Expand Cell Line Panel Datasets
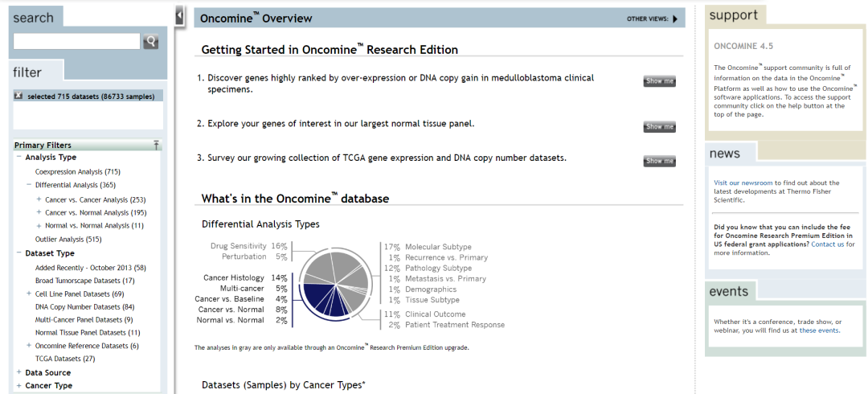868x394 pixels. coord(29,293)
